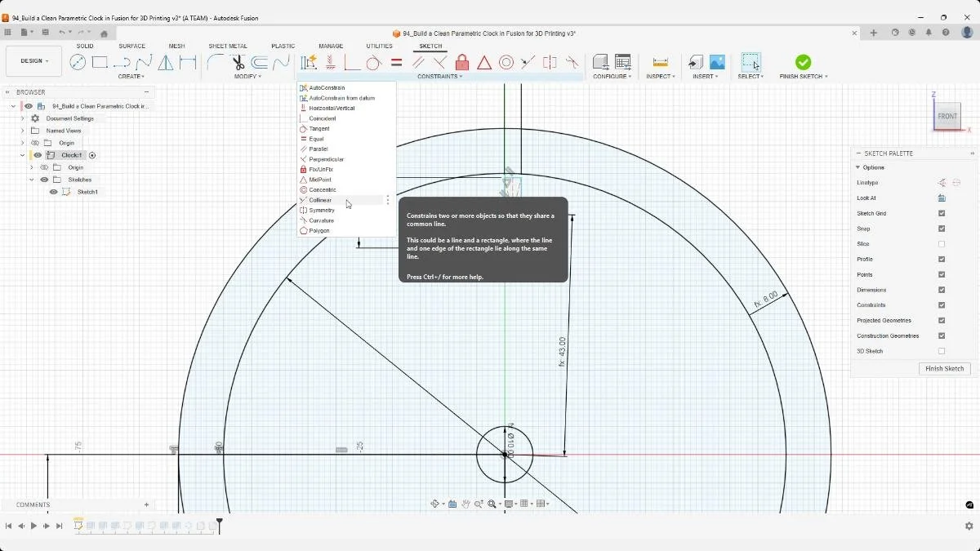The image size is (980, 551).
Task: Select the Polygon tool from the menu
Action: click(318, 230)
